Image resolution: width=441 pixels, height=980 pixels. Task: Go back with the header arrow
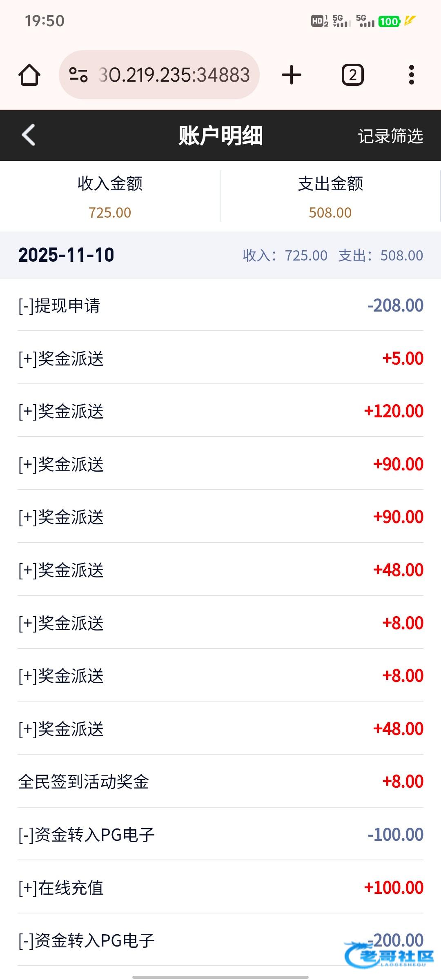tap(29, 135)
